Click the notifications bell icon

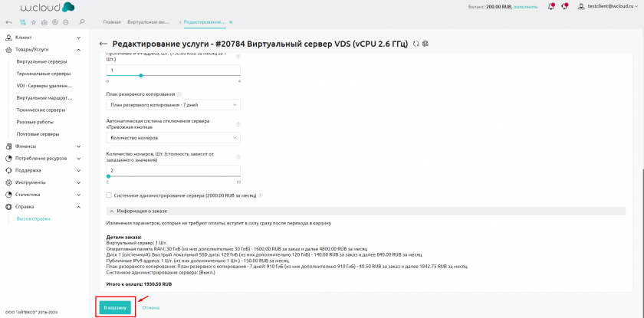[x=551, y=7]
